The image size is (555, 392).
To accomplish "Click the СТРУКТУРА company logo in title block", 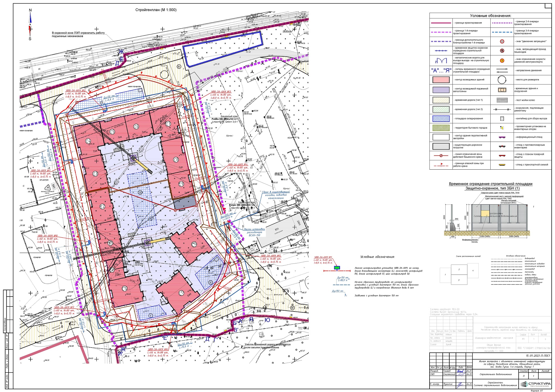I will click(535, 384).
